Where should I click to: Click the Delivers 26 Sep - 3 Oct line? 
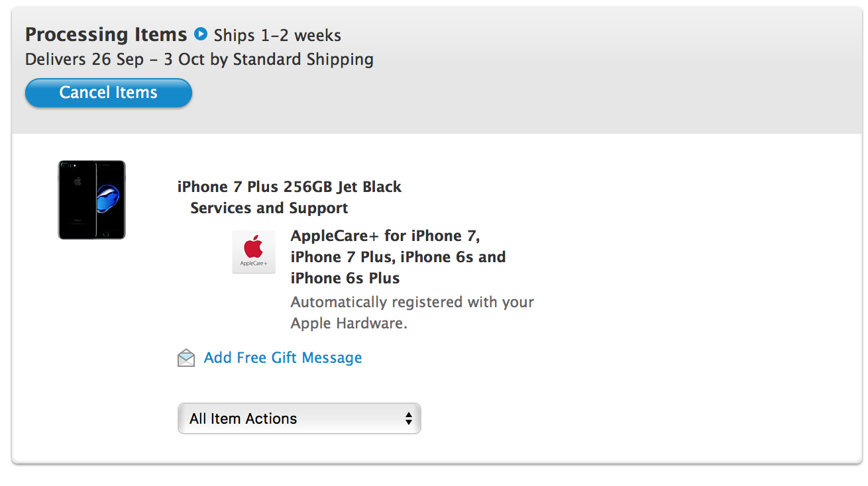click(x=199, y=60)
